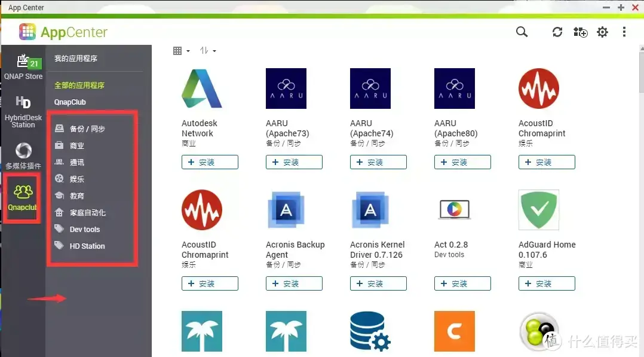Click the AppCenter logo icon
This screenshot has width=644, height=357.
coord(27,32)
